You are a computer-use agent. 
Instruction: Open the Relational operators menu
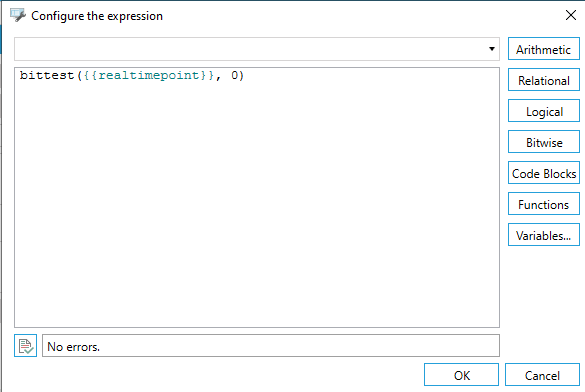pos(544,80)
